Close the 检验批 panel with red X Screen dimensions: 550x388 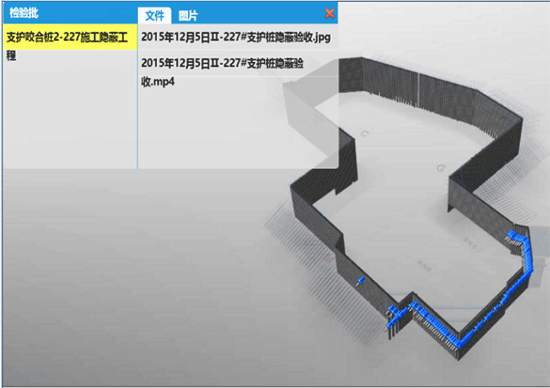click(329, 13)
